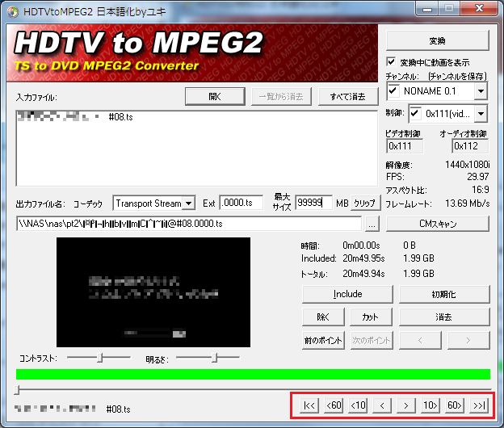Expand the NONAME 0.1 channel dropdown
Image resolution: width=504 pixels, height=428 pixels.
coord(481,91)
